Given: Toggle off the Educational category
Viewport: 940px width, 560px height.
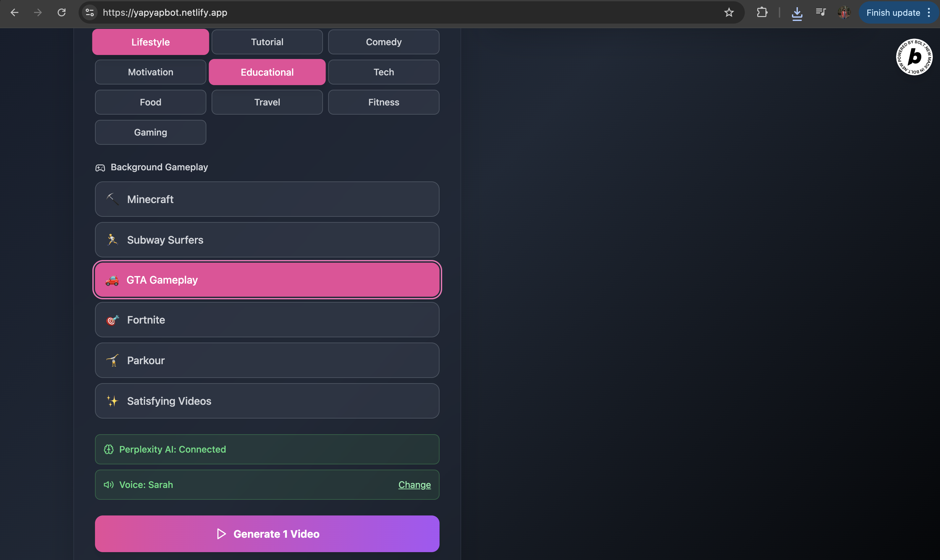Looking at the screenshot, I should point(267,72).
